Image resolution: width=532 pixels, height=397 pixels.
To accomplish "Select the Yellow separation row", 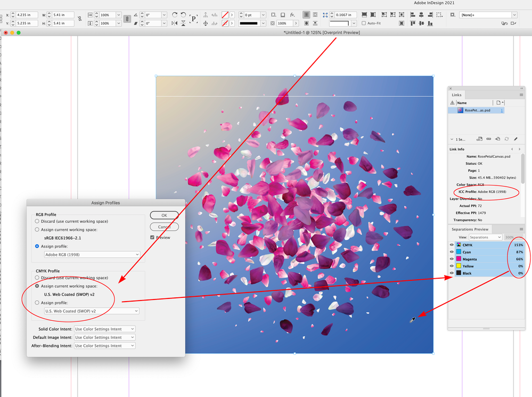I will 486,266.
